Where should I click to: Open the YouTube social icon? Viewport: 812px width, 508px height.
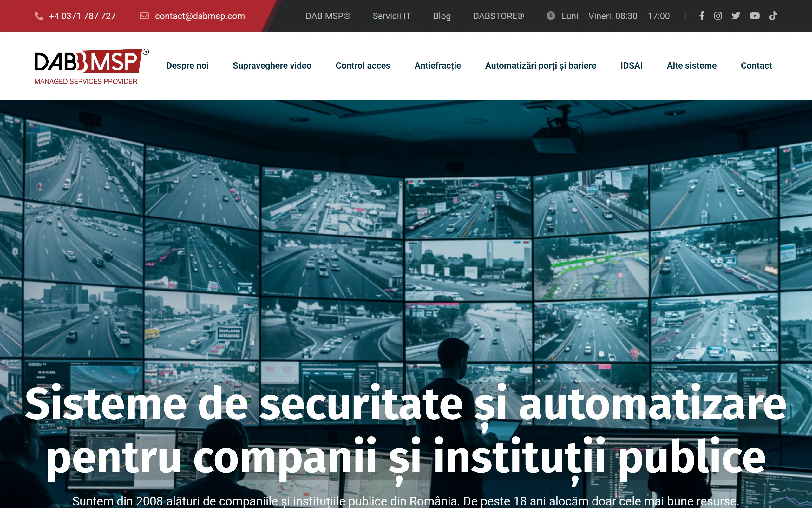click(755, 16)
